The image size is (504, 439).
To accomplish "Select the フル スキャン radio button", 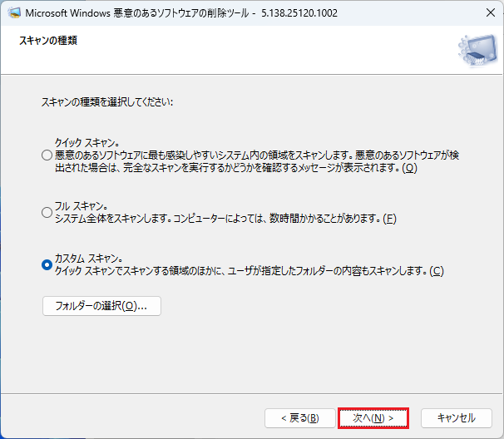I will click(47, 212).
